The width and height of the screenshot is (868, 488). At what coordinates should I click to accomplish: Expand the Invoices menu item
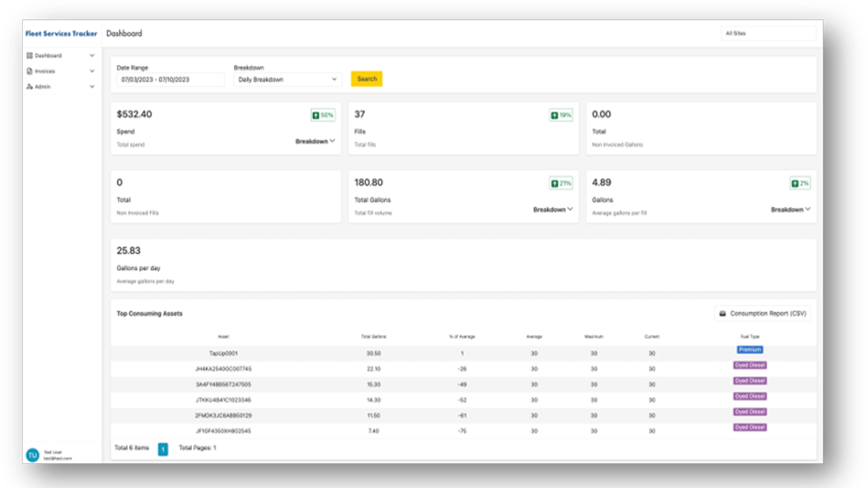pos(92,71)
